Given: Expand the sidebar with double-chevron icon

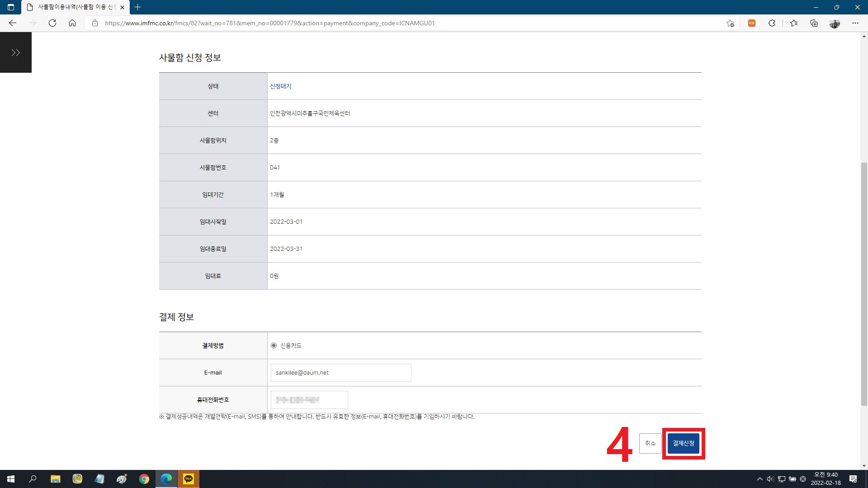Looking at the screenshot, I should [16, 53].
